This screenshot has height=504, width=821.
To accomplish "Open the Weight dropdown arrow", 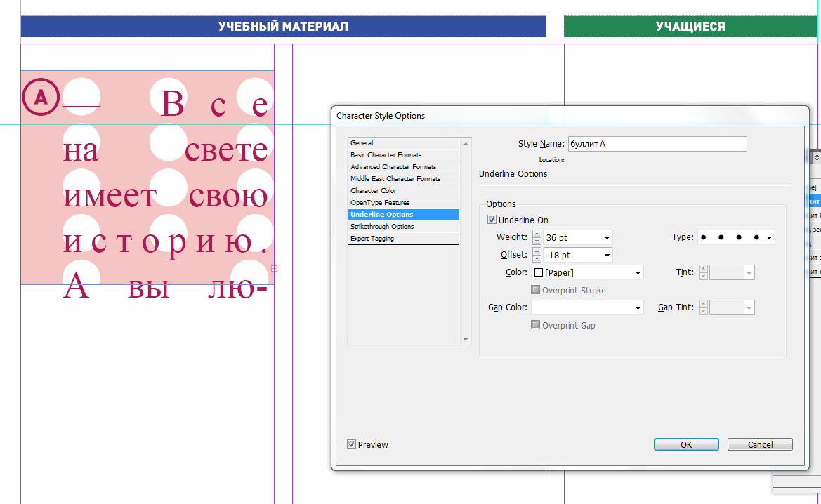I will pos(607,237).
